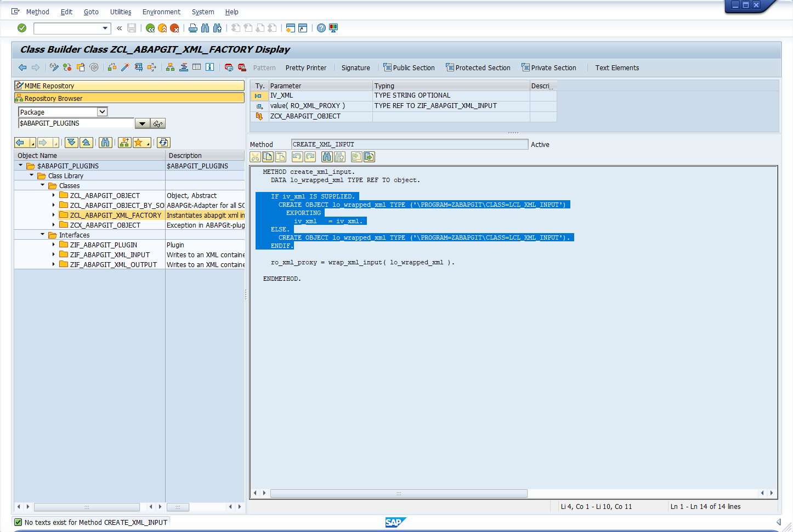Open the MIME Repository bar
The width and height of the screenshot is (793, 532).
click(129, 86)
